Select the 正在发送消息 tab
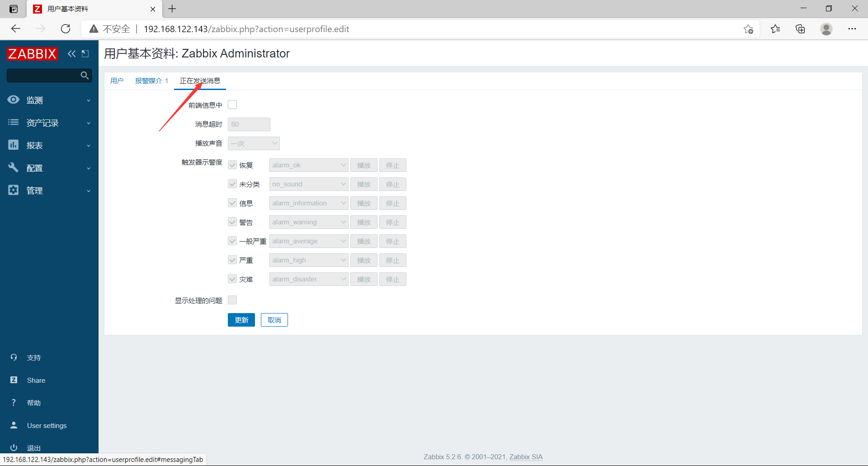The width and height of the screenshot is (868, 466). [x=200, y=81]
